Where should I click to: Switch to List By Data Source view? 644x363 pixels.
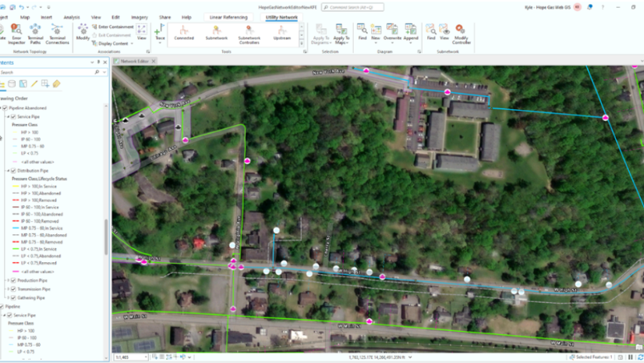tap(12, 84)
